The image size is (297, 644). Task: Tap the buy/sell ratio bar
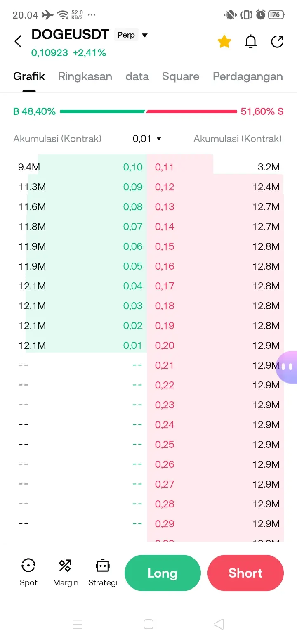pos(148,111)
